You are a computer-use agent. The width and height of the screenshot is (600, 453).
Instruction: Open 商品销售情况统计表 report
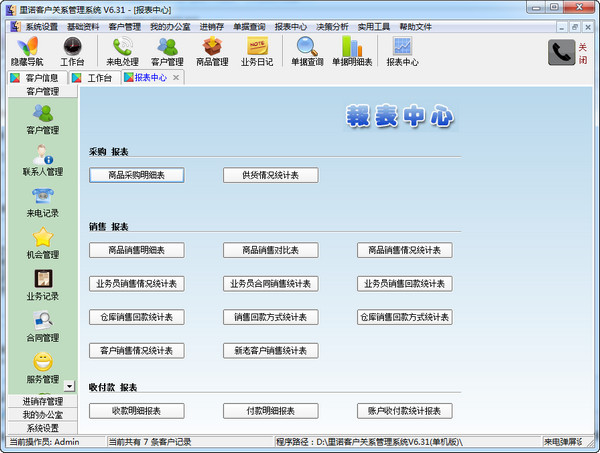click(404, 250)
